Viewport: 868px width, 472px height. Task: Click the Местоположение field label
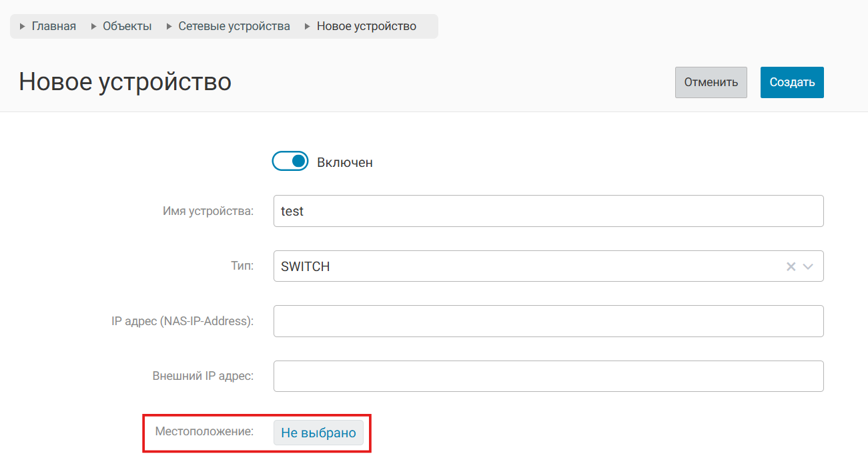[204, 431]
